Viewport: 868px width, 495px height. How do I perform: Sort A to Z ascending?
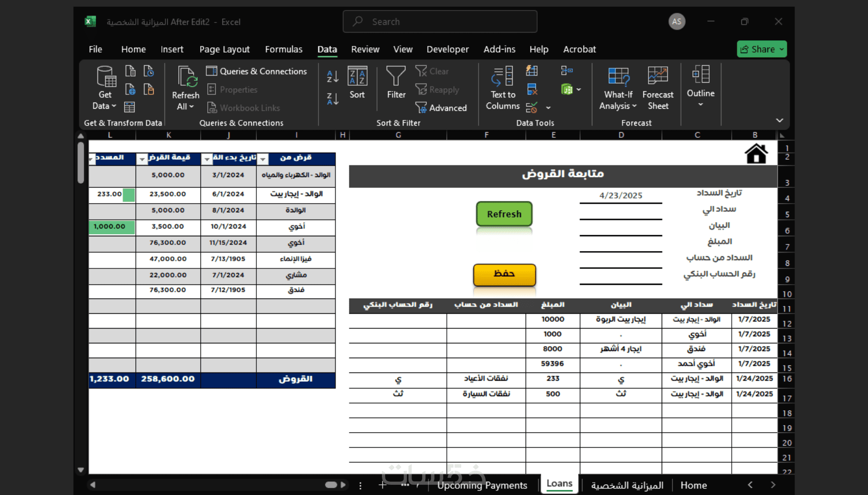coord(332,77)
